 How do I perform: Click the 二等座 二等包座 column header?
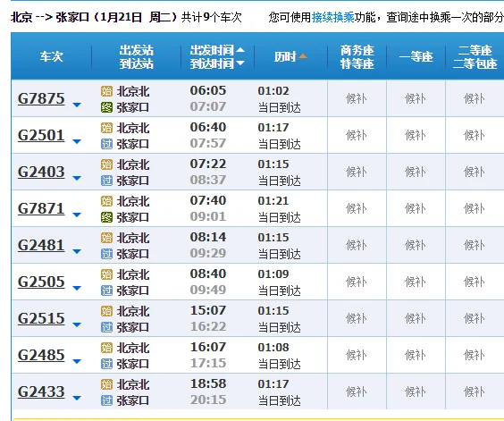[475, 57]
